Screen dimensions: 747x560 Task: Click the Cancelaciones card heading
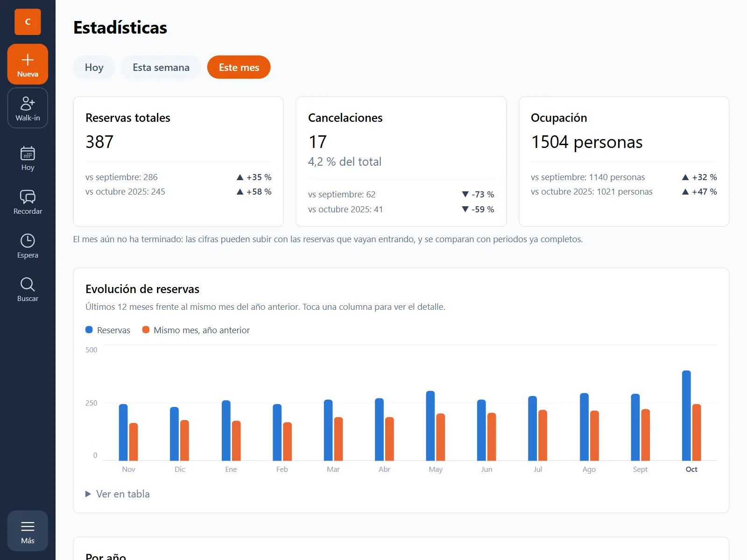[345, 118]
